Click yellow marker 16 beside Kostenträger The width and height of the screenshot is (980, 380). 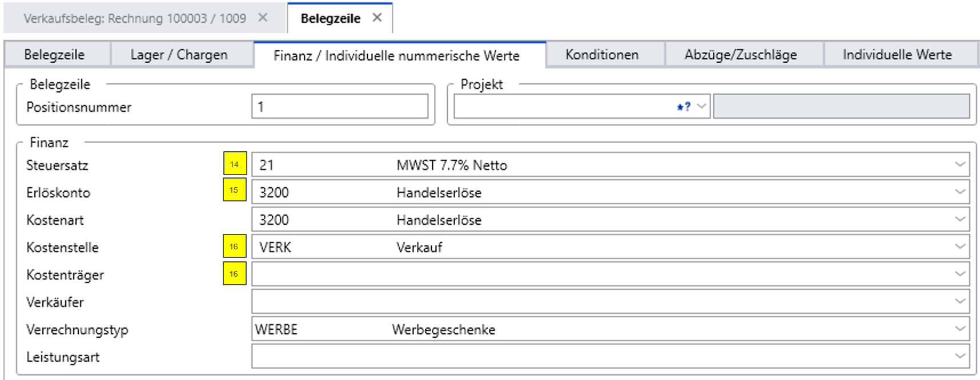click(234, 274)
